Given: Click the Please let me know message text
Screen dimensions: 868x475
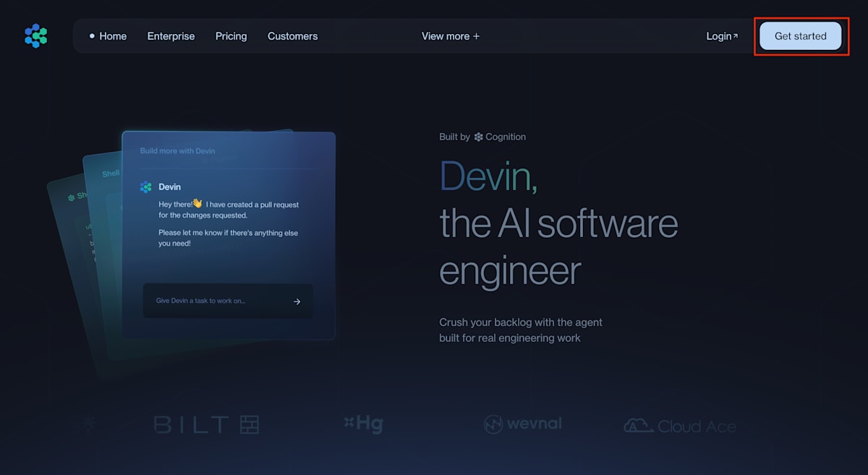Looking at the screenshot, I should coord(228,238).
